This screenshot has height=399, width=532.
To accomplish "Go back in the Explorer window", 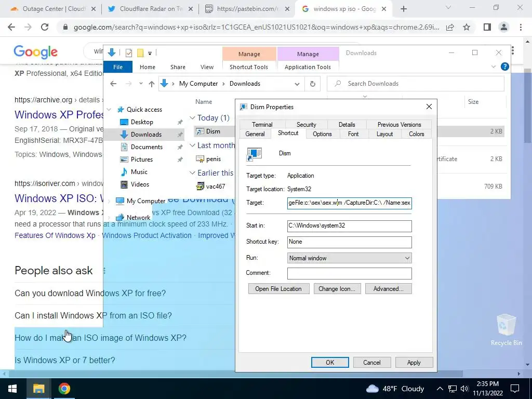I will tap(113, 84).
